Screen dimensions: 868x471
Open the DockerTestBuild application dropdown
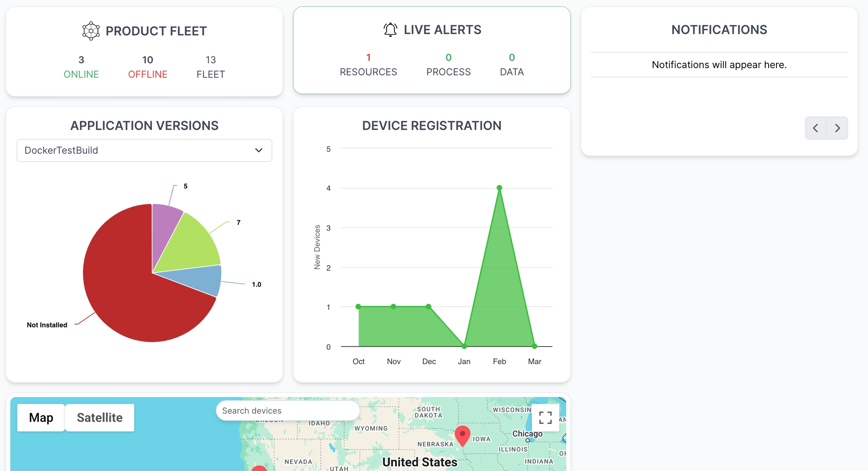pyautogui.click(x=144, y=150)
